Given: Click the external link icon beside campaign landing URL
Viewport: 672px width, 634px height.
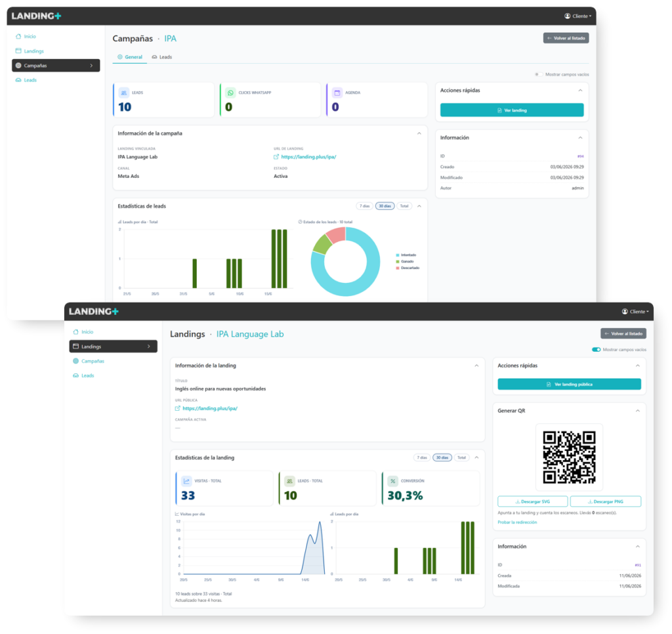Looking at the screenshot, I should pos(276,157).
